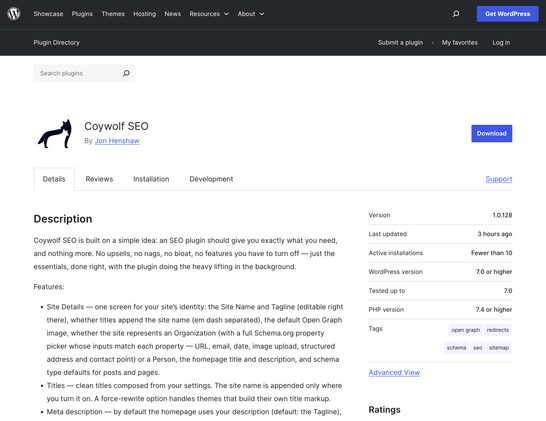546x421 pixels.
Task: Click the version value 1.0.128
Action: coord(502,215)
